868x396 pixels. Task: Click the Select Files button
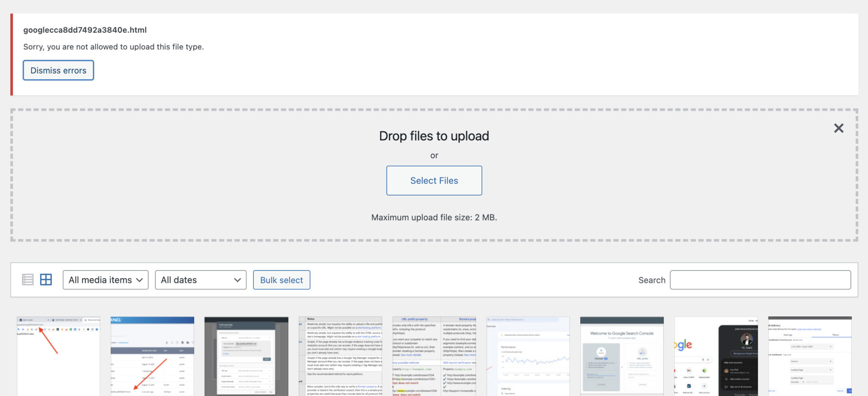coord(434,180)
